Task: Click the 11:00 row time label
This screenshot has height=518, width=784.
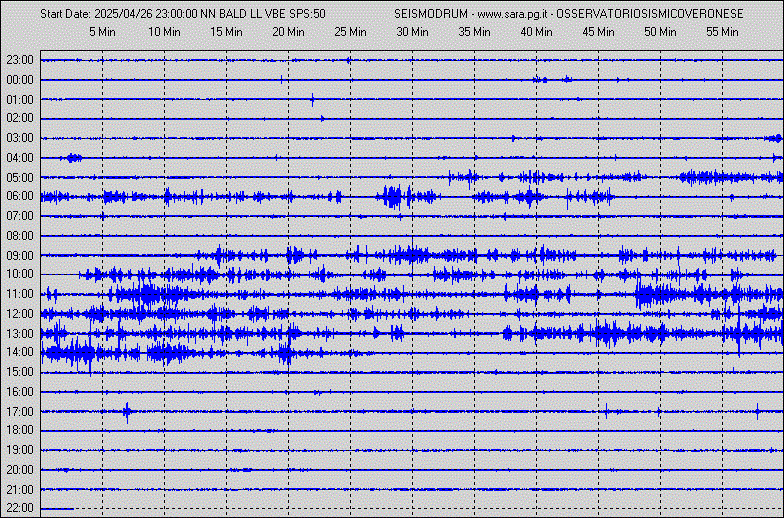Action: 20,294
